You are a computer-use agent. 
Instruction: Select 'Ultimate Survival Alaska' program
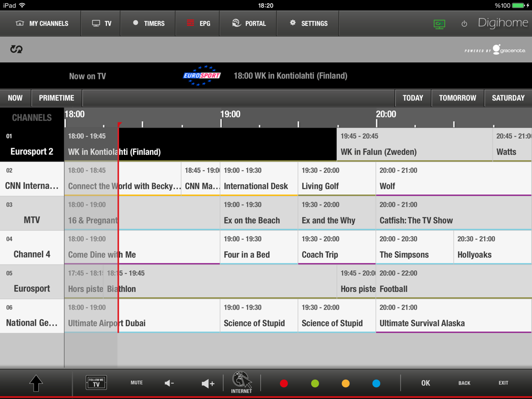pyautogui.click(x=454, y=316)
